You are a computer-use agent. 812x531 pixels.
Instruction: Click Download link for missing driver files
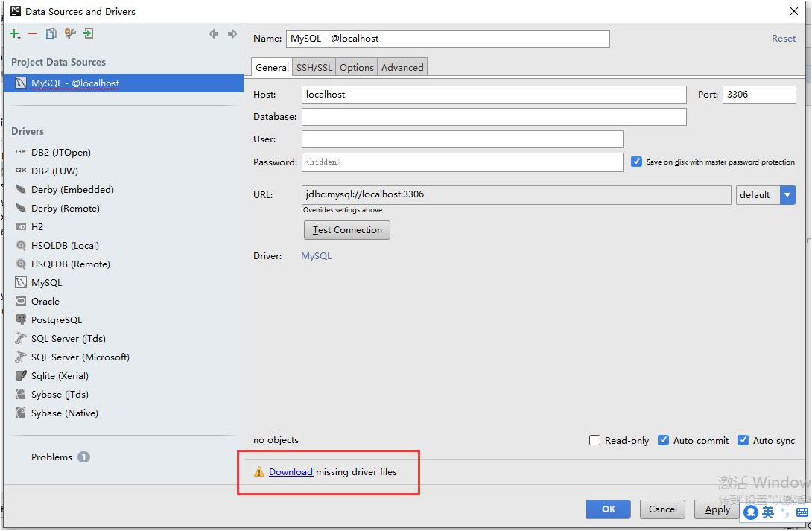(x=291, y=472)
